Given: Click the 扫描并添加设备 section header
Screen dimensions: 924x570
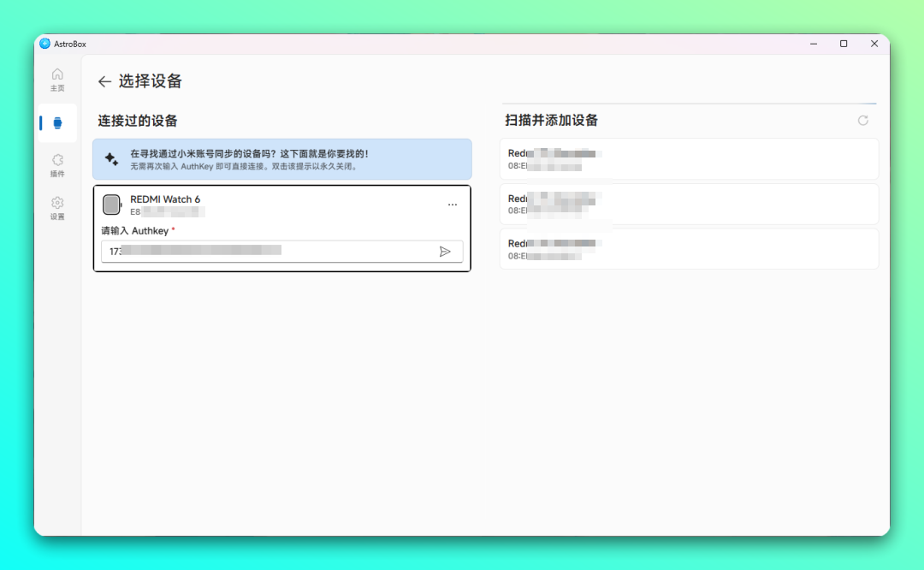Looking at the screenshot, I should coord(552,120).
